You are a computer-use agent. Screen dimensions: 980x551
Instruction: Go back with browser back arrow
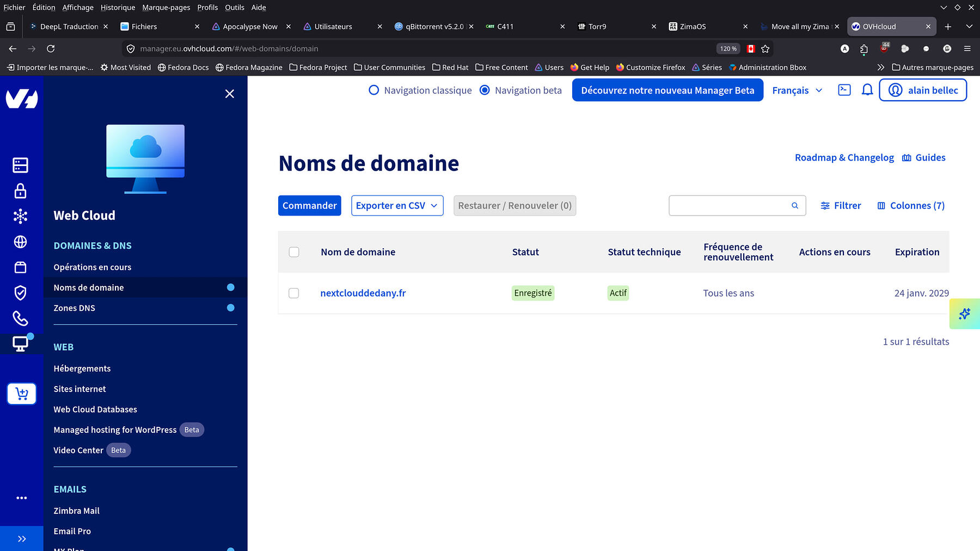(13, 48)
